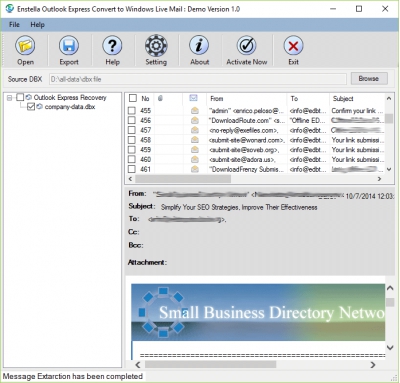Click the Browse button

pyautogui.click(x=369, y=79)
